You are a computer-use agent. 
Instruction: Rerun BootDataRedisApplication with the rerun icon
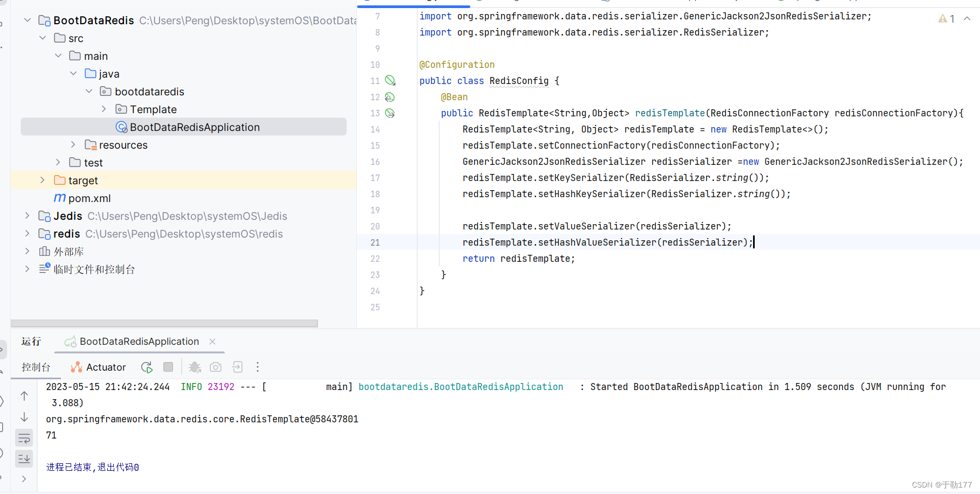(147, 367)
